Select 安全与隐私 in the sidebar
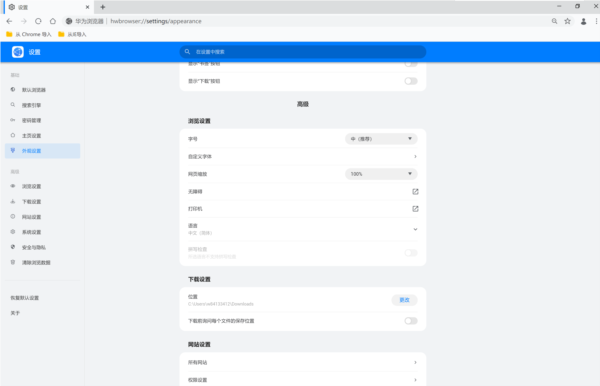The width and height of the screenshot is (600, 386). click(x=42, y=247)
